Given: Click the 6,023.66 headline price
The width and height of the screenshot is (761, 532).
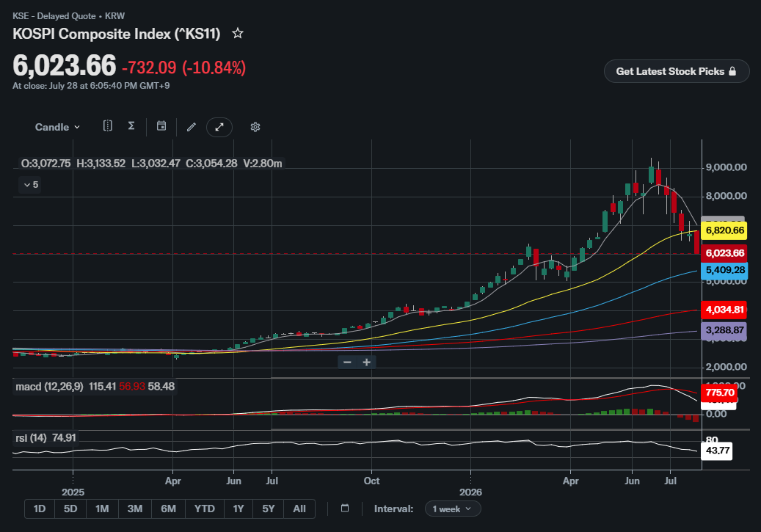Looking at the screenshot, I should coord(65,65).
